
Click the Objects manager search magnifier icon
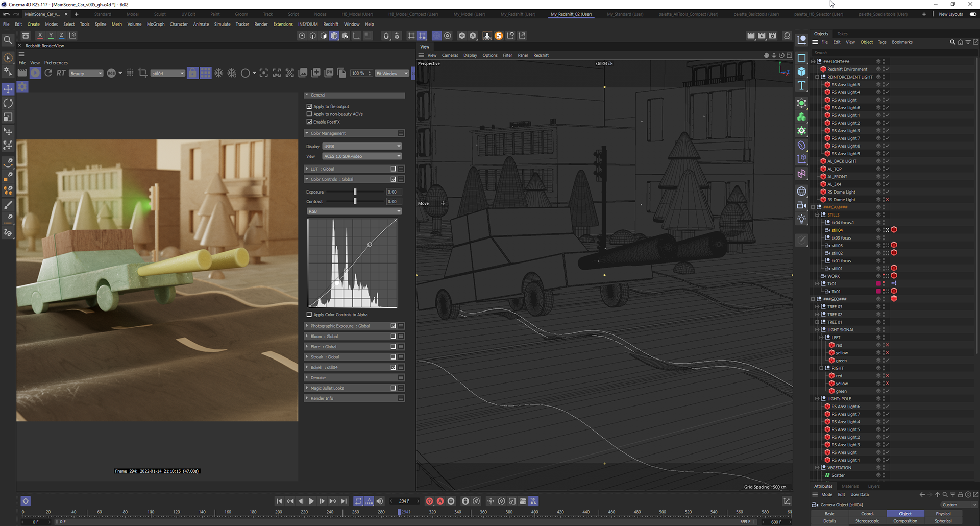point(952,42)
